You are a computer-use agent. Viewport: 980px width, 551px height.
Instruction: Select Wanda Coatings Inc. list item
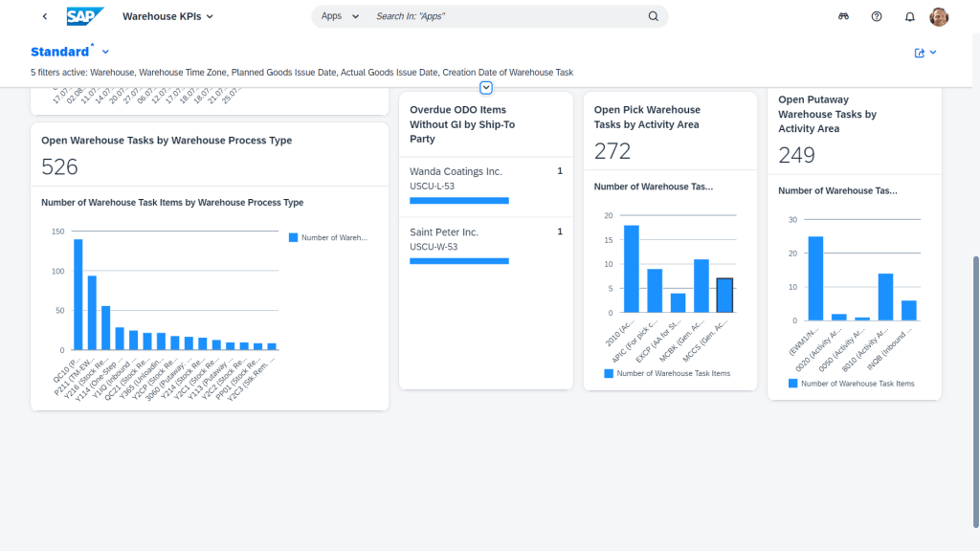[485, 187]
